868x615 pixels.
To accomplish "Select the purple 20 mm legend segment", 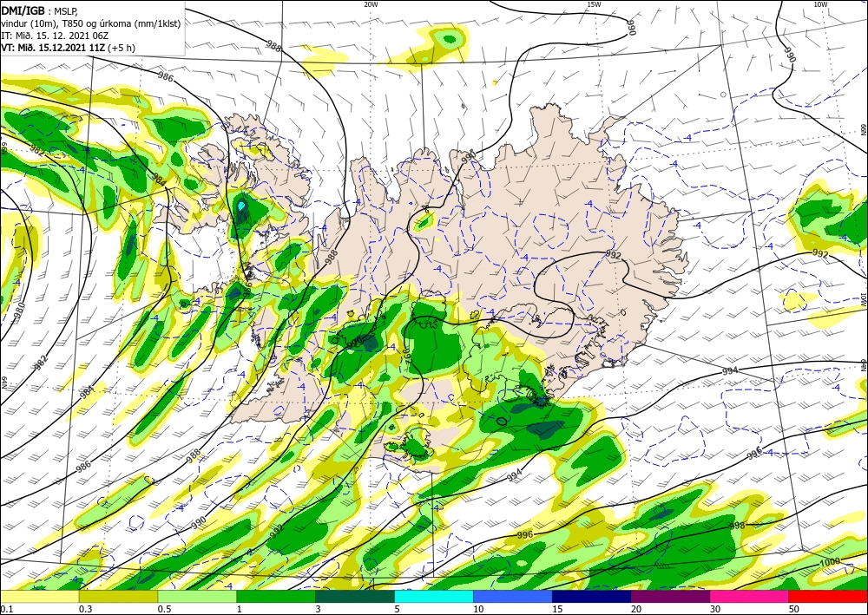I will click(670, 597).
